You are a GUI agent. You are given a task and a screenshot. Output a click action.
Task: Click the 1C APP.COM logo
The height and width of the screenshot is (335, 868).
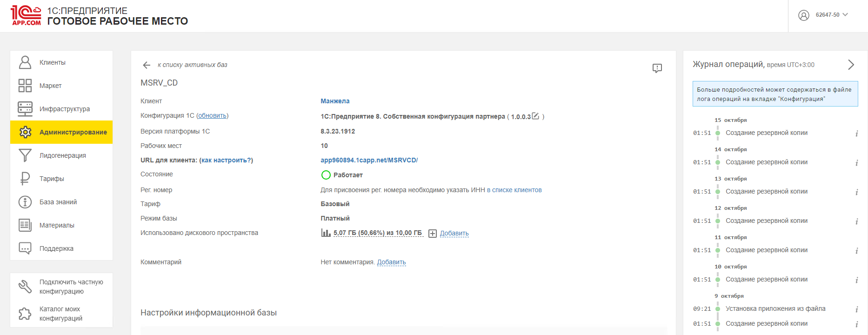(26, 15)
